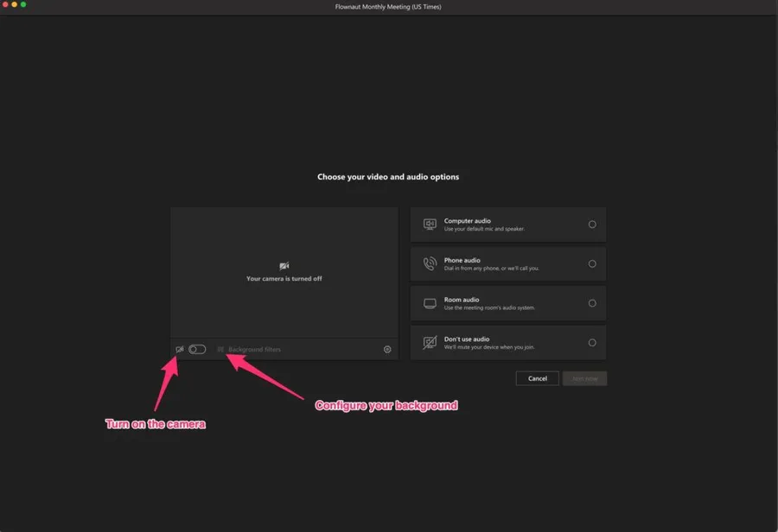Turn on the camera toggle switch
This screenshot has height=532, width=778.
coord(197,350)
